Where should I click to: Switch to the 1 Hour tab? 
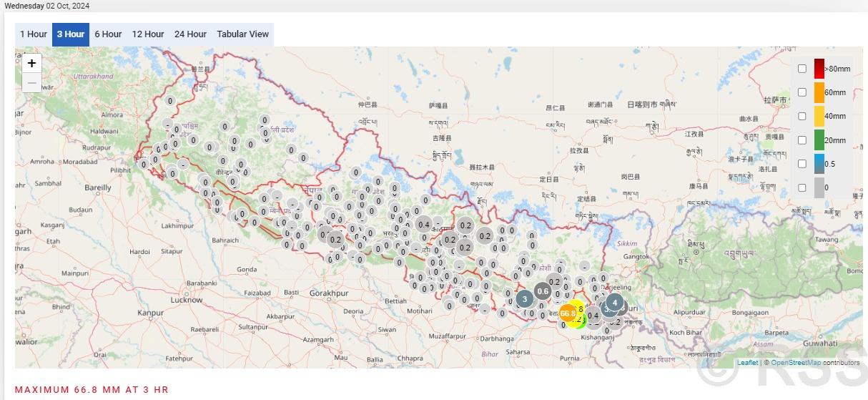(x=34, y=34)
